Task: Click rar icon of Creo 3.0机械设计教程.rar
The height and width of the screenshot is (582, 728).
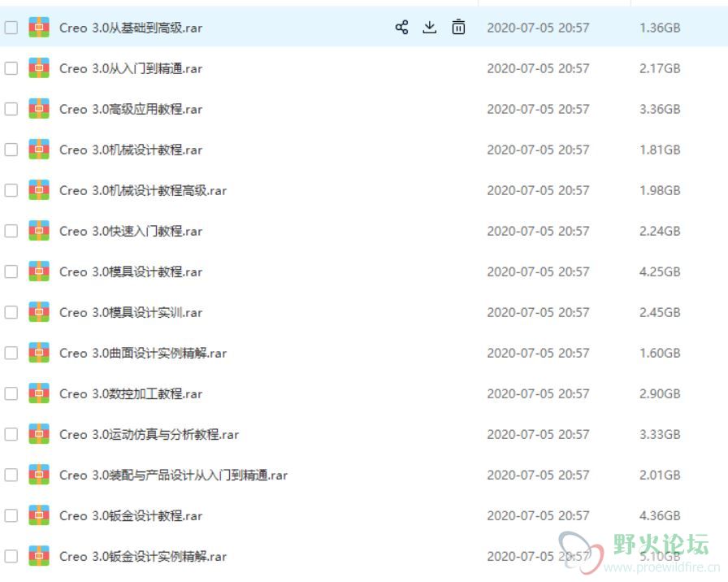Action: [x=39, y=150]
